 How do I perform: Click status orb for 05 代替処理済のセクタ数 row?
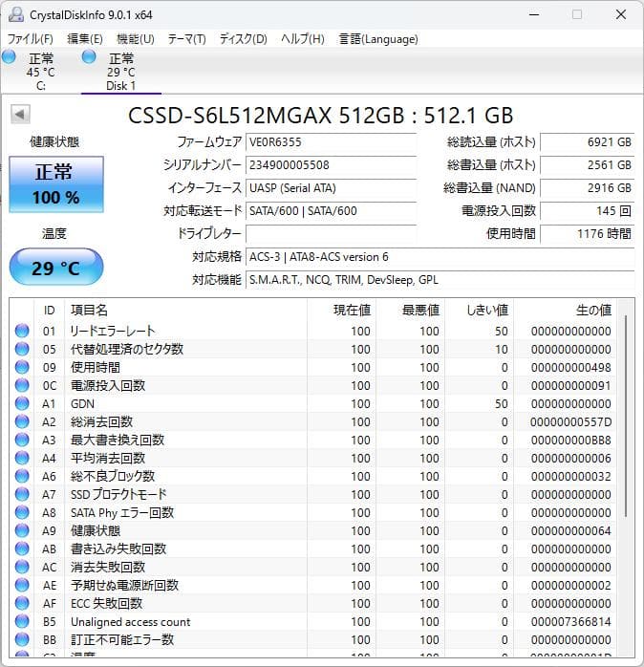(22, 349)
